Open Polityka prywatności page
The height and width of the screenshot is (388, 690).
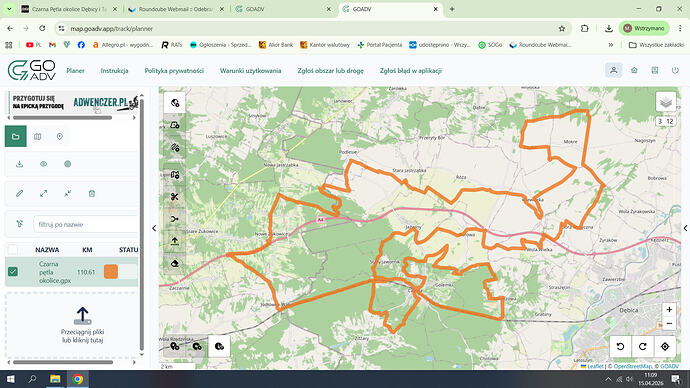pyautogui.click(x=174, y=70)
